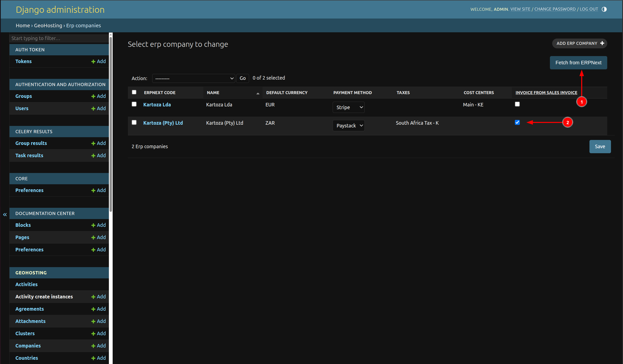623x364 pixels.
Task: Open the Paystack payment method dropdown
Action: click(x=348, y=126)
